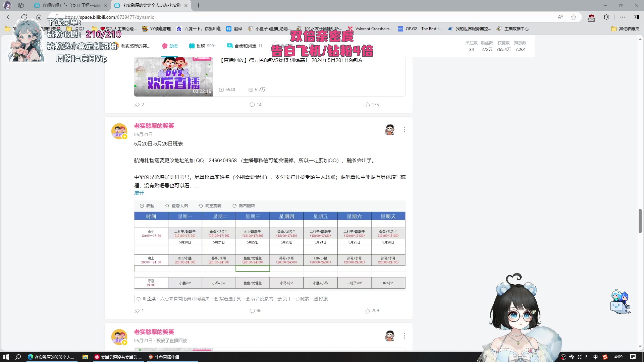Click username 老实憨厚的笑笑 on schedule post
The width and height of the screenshot is (644, 362).
[154, 126]
